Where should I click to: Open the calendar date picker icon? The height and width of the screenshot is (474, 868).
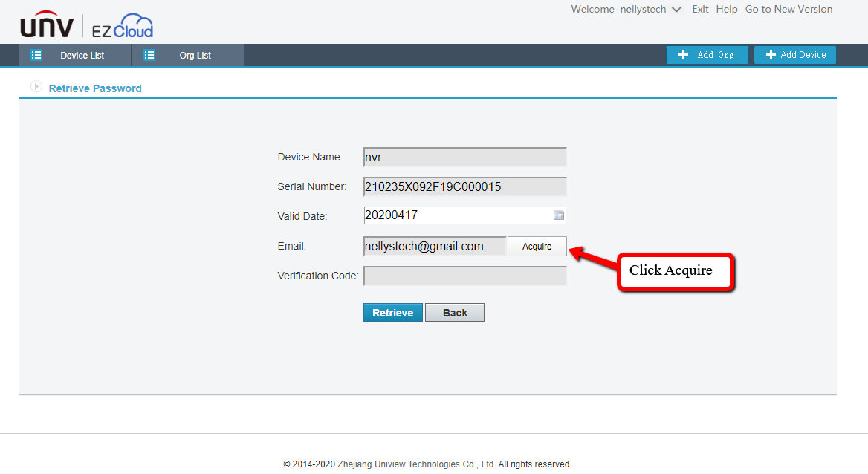(x=559, y=215)
